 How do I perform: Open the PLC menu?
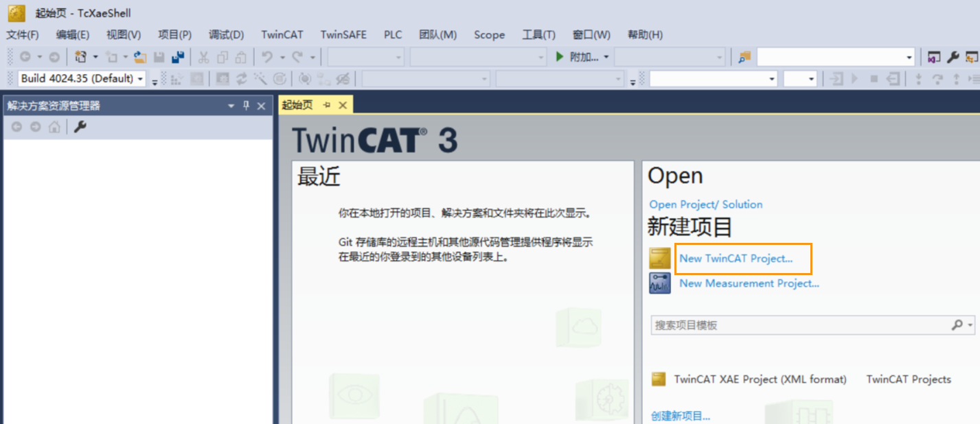(393, 34)
